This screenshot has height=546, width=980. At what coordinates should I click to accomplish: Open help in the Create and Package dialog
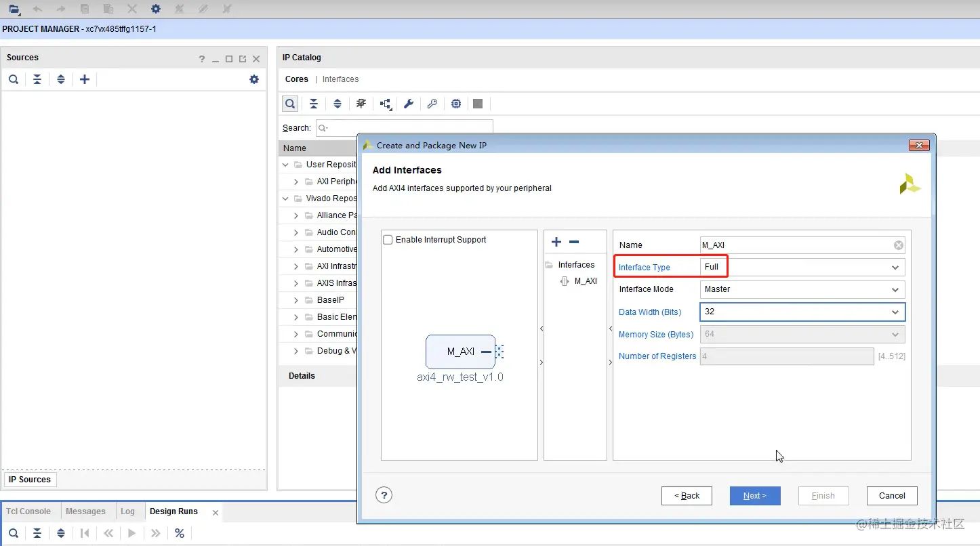[x=384, y=495]
